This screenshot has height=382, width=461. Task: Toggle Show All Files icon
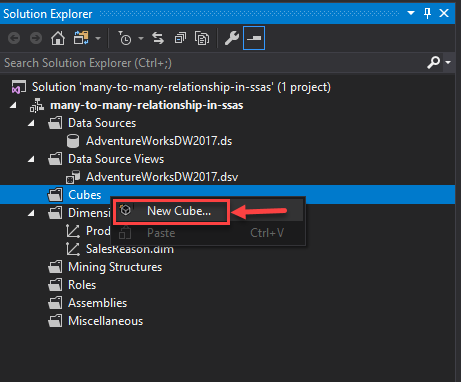(202, 38)
